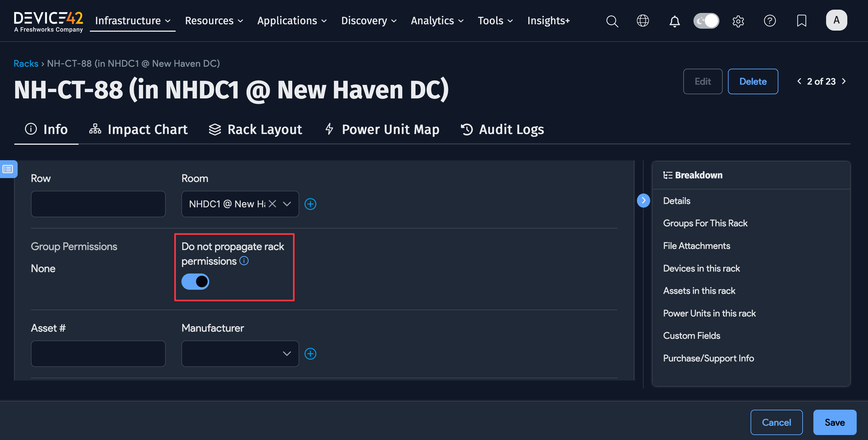
Task: Click the help question mark icon
Action: pyautogui.click(x=770, y=21)
